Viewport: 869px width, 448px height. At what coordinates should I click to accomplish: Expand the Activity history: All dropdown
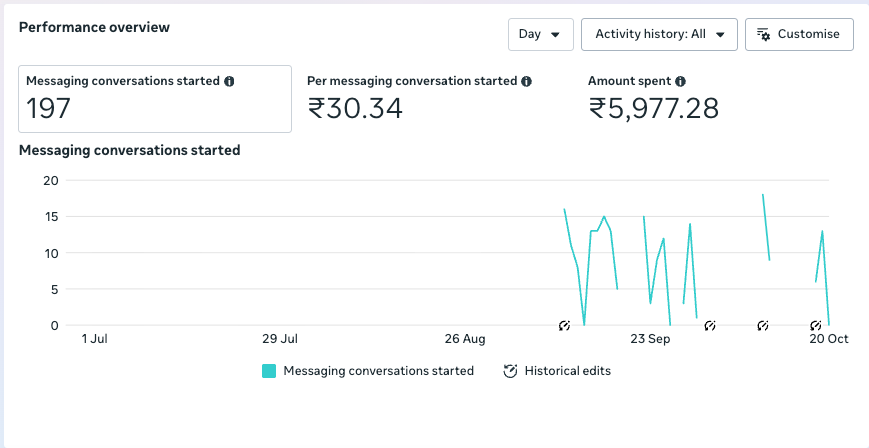coord(659,34)
